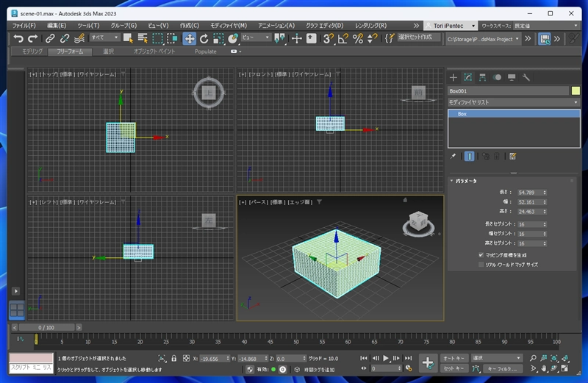Viewport: 588px width, 383px height.
Task: Click Configure Modifier Sets icon
Action: tap(512, 156)
